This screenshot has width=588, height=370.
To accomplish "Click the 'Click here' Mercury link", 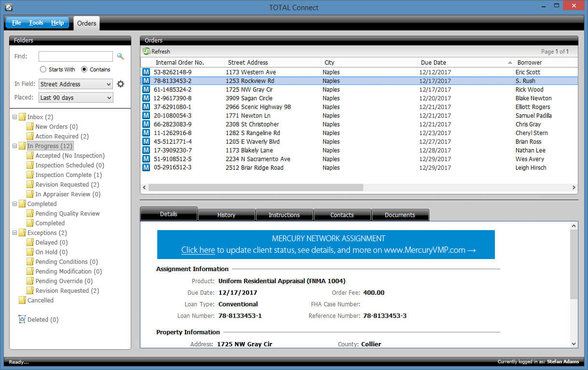I will pyautogui.click(x=198, y=250).
